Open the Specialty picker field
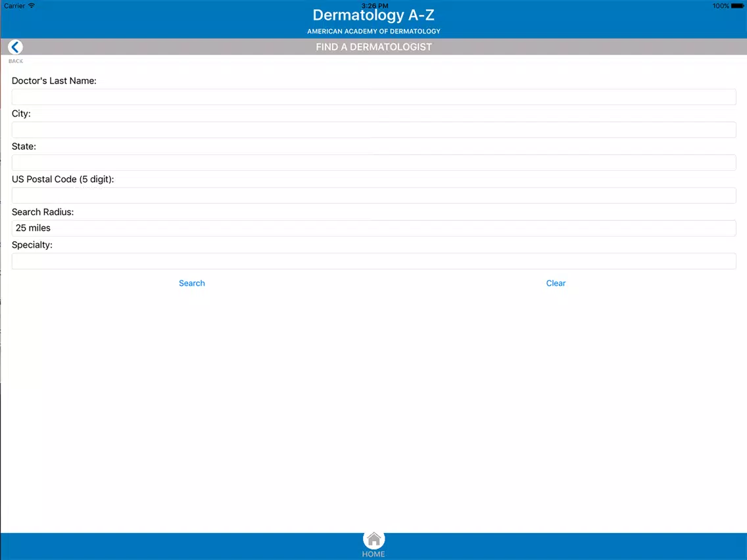The image size is (747, 560). [374, 261]
